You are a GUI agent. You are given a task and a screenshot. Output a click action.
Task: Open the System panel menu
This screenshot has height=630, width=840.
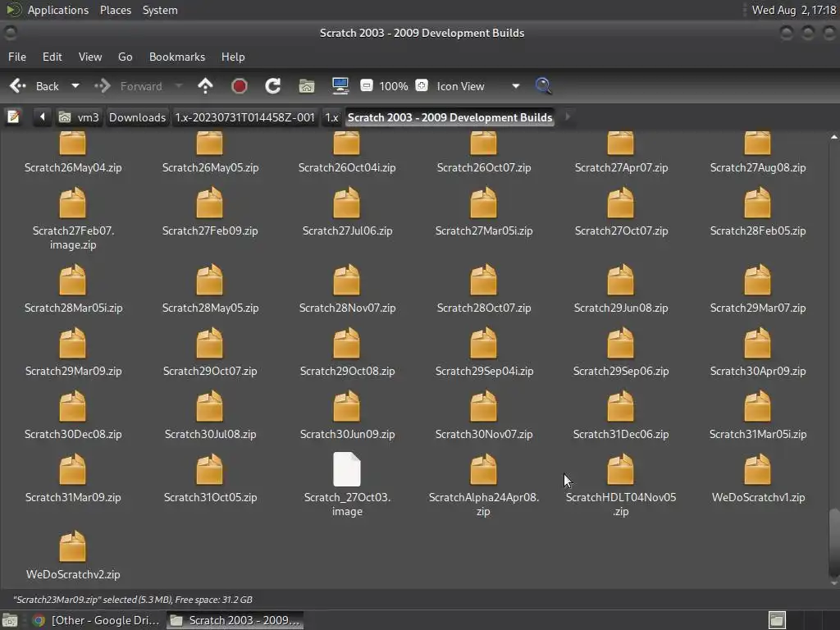[160, 10]
